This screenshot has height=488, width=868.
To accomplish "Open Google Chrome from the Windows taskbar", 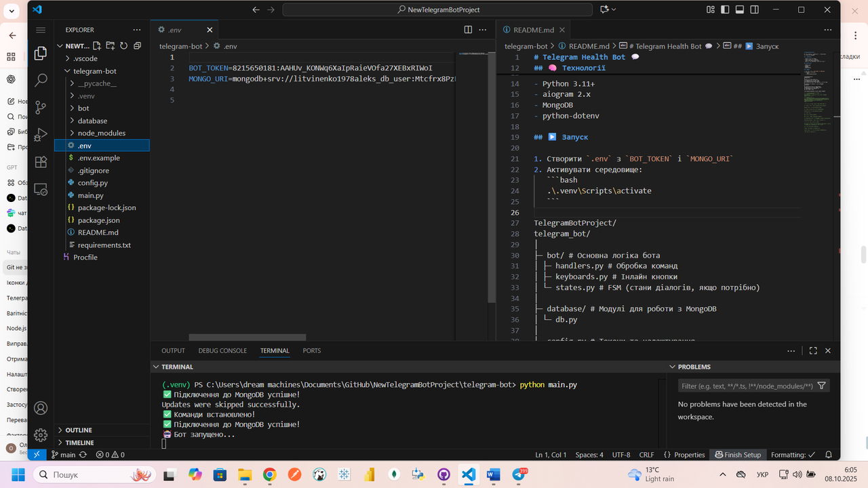I will click(x=270, y=474).
